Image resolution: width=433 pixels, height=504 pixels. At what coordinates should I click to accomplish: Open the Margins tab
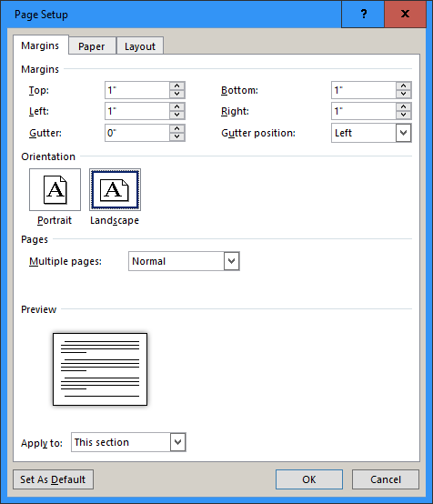pyautogui.click(x=41, y=45)
